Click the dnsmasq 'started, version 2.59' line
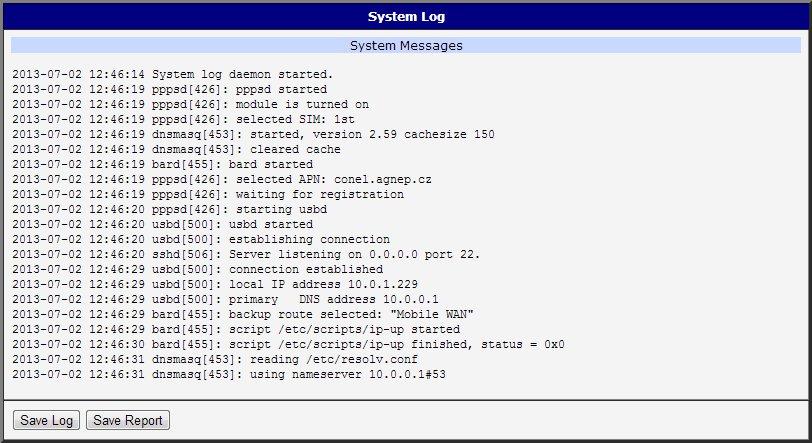812x443 pixels. [254, 135]
